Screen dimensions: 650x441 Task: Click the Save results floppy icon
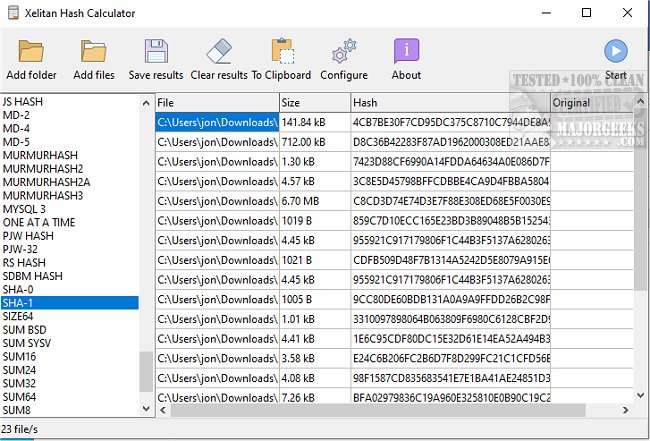click(156, 51)
